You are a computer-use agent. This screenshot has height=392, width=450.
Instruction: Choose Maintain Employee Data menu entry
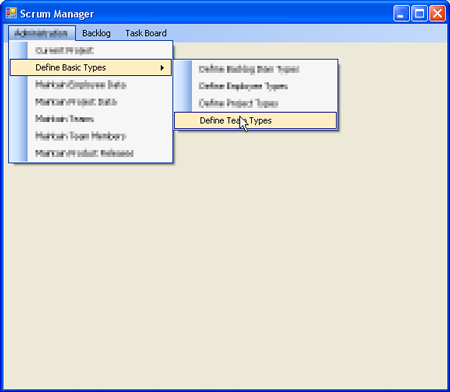(91, 85)
